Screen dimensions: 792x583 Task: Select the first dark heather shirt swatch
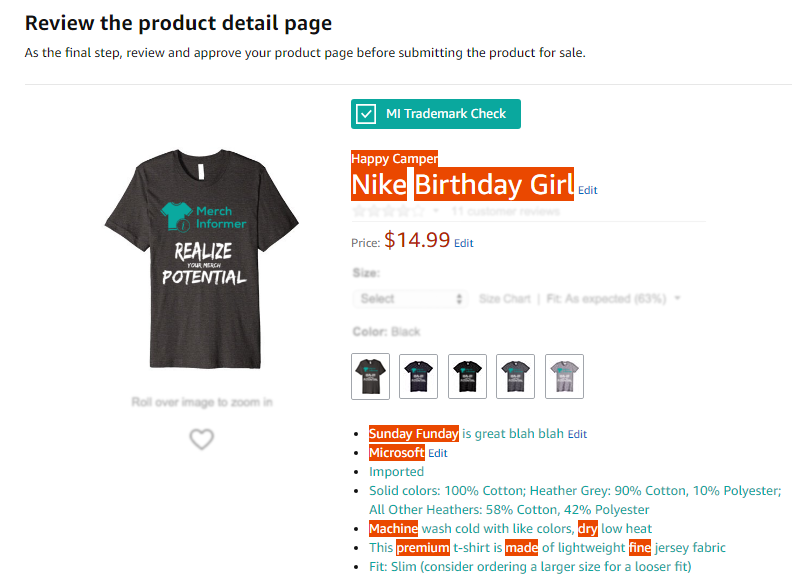point(370,376)
